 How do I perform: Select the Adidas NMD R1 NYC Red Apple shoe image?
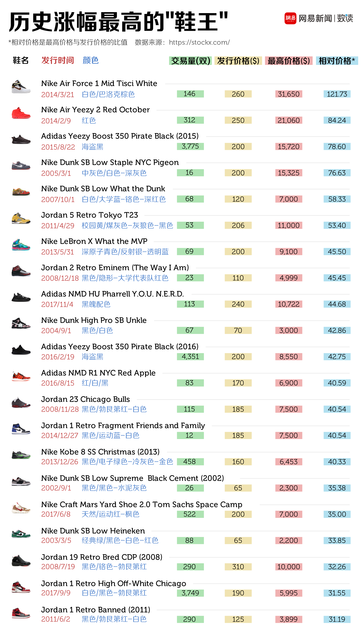click(x=21, y=376)
